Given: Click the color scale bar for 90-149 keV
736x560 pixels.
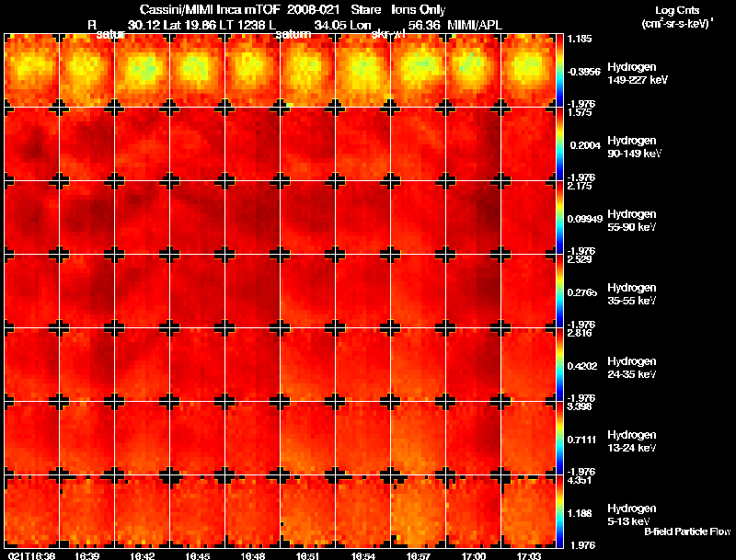Looking at the screenshot, I should pos(559,144).
